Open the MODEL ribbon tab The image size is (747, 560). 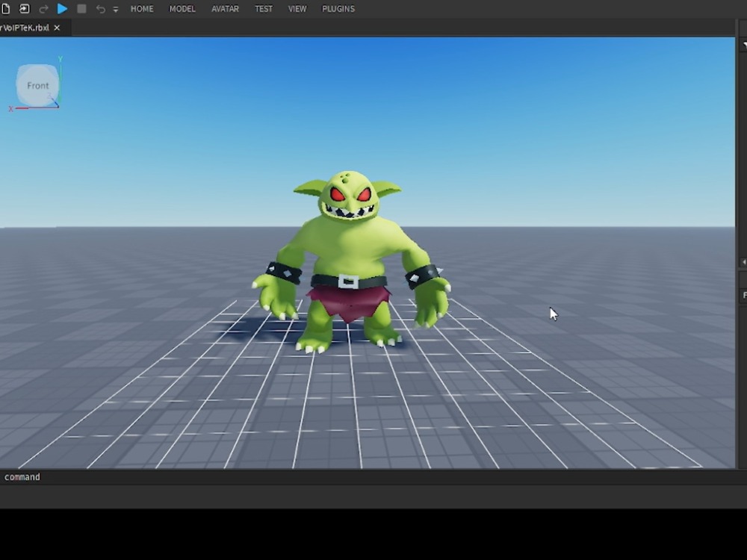pos(182,9)
